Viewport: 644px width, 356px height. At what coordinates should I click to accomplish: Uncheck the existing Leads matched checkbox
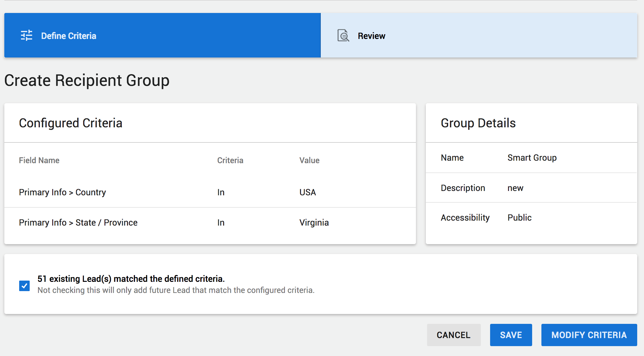(x=24, y=286)
